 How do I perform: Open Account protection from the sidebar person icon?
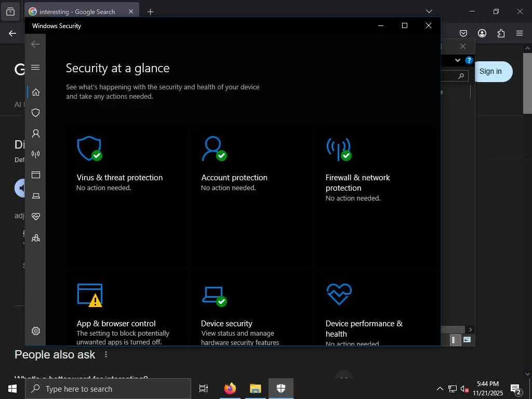(36, 134)
